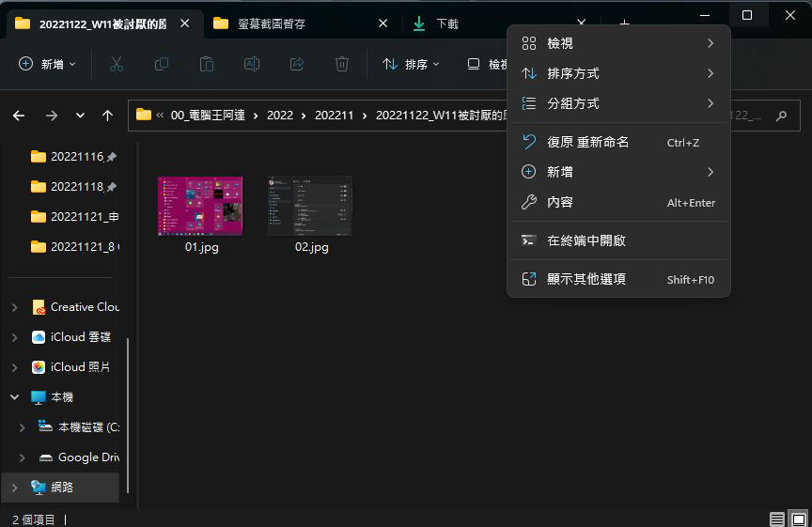Click the Delete trash can icon
Screen dimensions: 812x527
coord(342,64)
